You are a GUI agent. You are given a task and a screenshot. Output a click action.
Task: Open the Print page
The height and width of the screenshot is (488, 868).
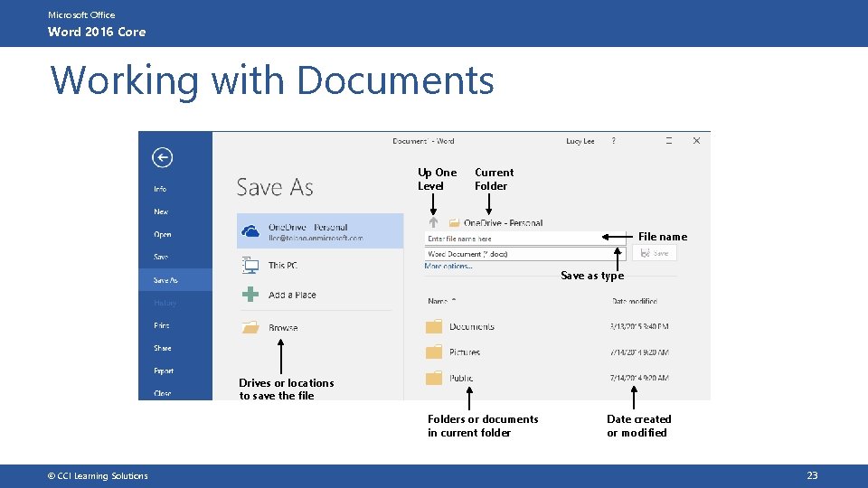coord(162,325)
